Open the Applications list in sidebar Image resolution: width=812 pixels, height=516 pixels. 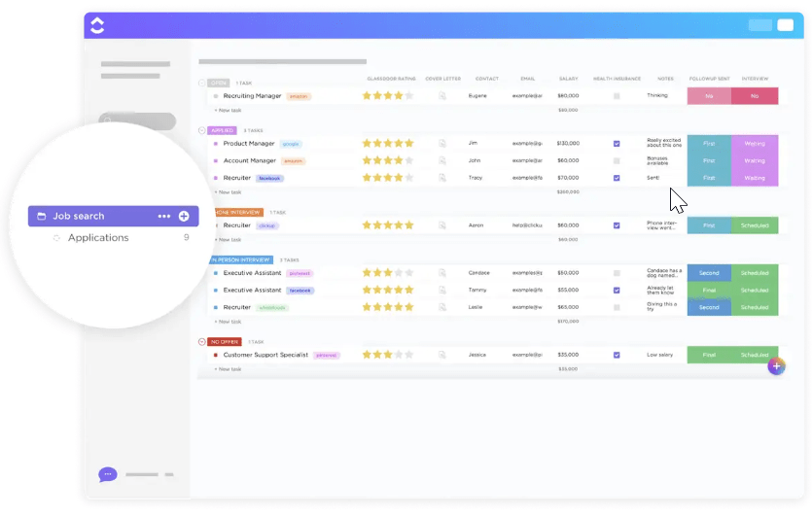(98, 237)
